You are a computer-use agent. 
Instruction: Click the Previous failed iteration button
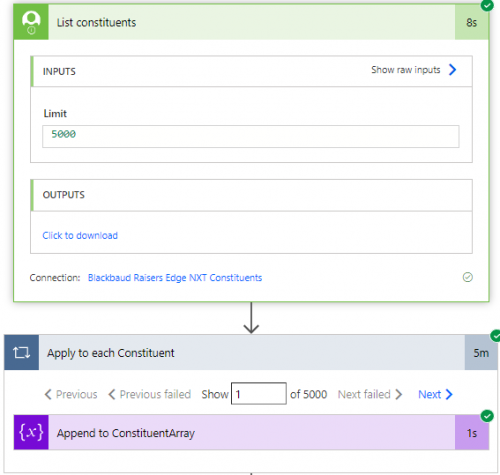149,394
